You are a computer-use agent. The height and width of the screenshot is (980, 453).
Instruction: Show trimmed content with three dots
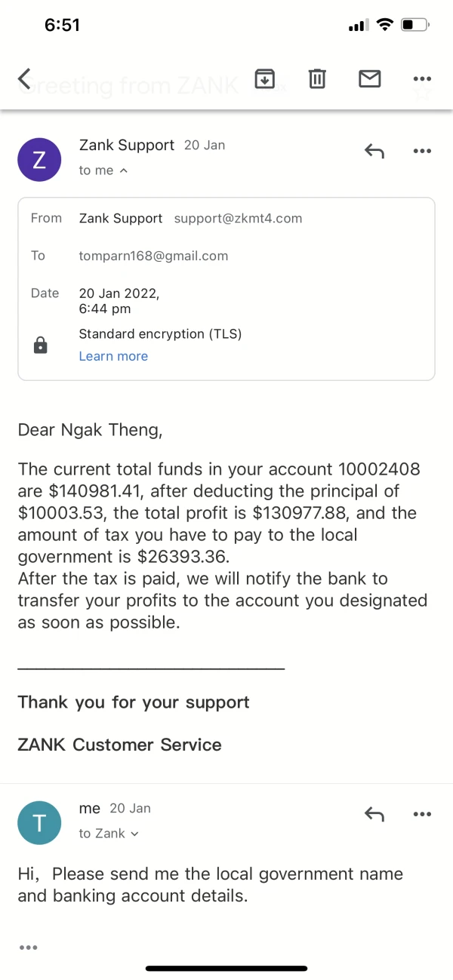click(x=28, y=948)
